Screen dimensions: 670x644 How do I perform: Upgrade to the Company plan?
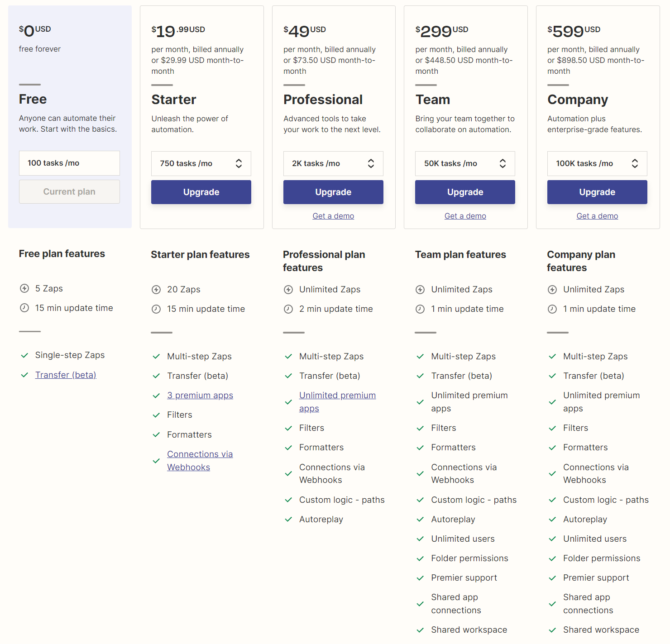click(x=597, y=192)
